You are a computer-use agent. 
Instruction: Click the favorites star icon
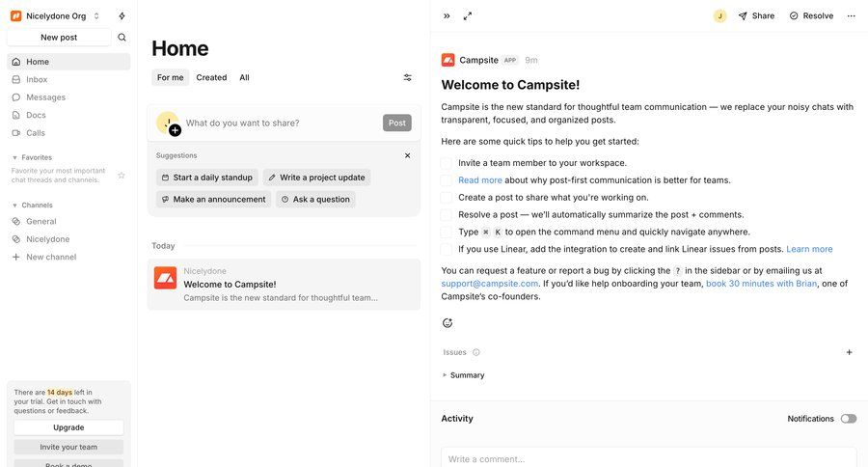tap(122, 175)
